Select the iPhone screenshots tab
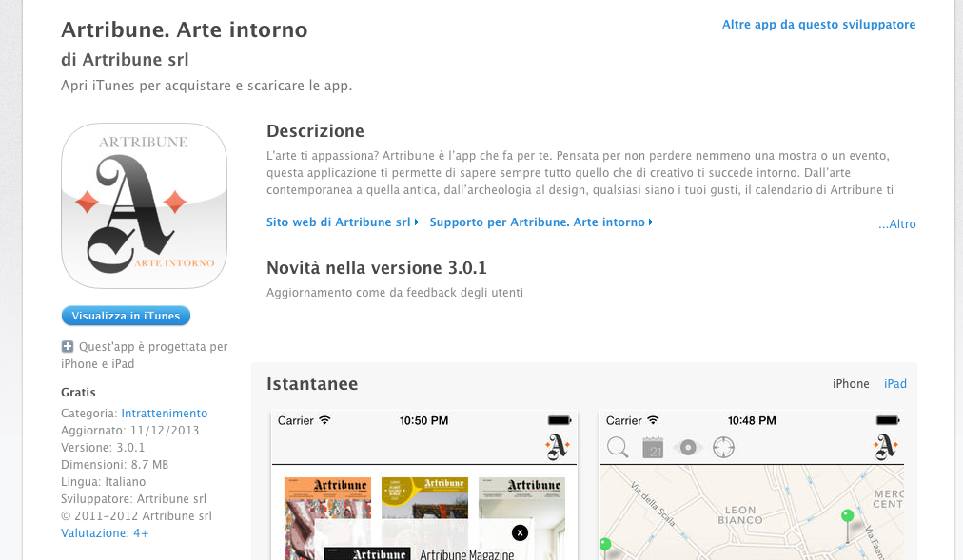The image size is (963, 560). tap(851, 384)
